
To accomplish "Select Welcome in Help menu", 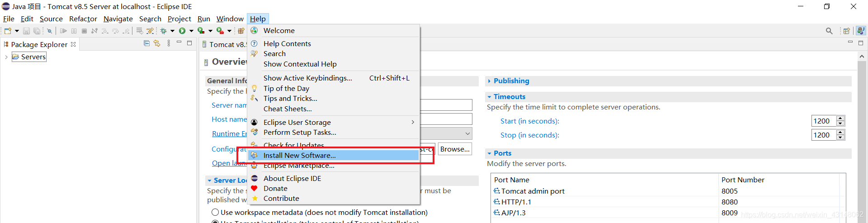I will tap(333, 30).
